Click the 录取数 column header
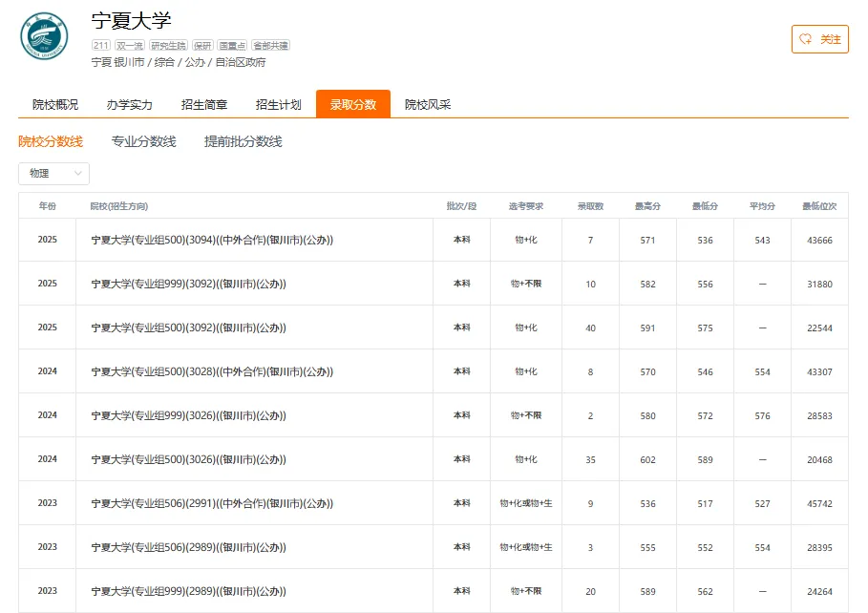The height and width of the screenshot is (613, 868). 591,206
